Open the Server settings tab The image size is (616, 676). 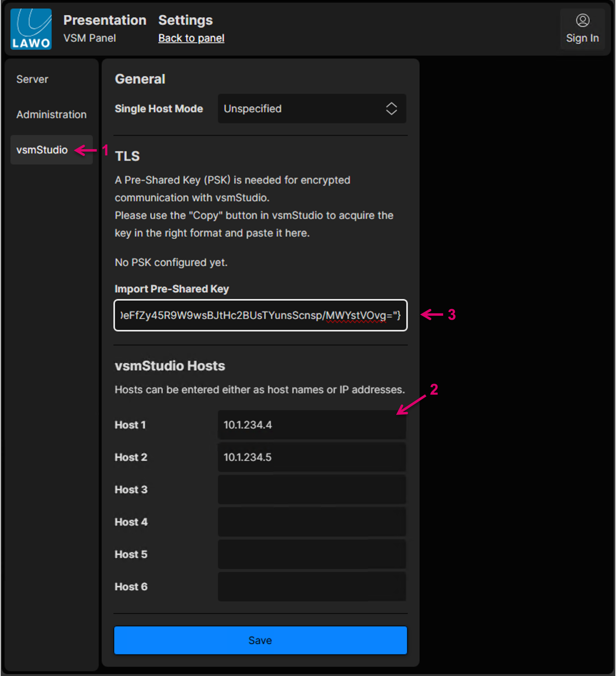point(32,79)
